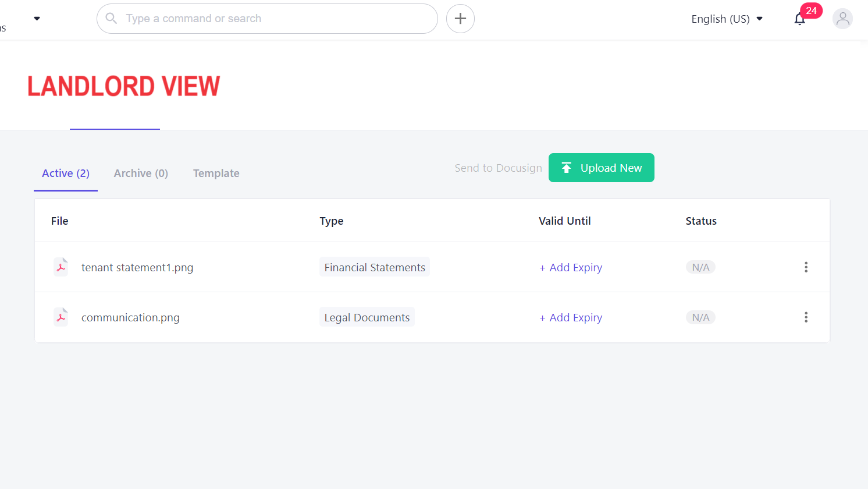Click the Legal Documents type tag
The width and height of the screenshot is (868, 489).
[x=367, y=317]
